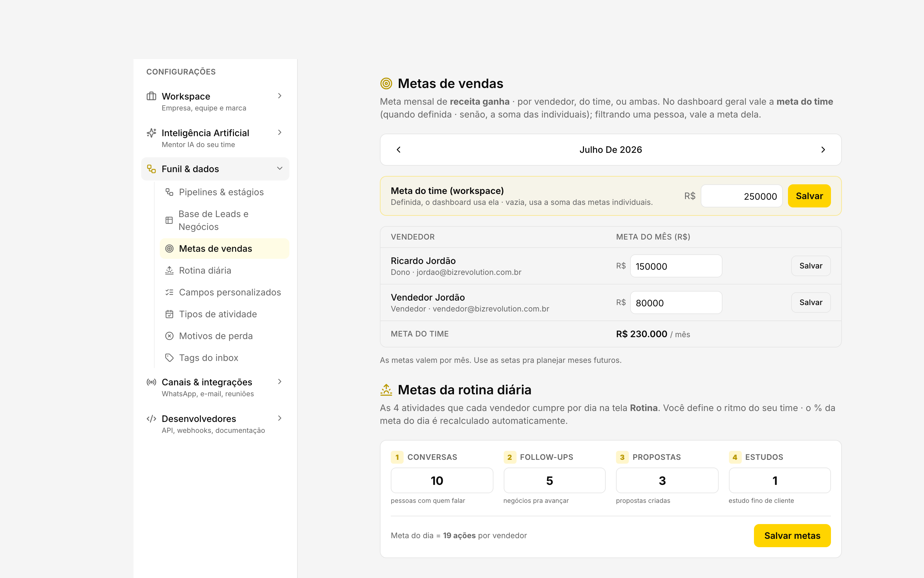Open Motivos de perda settings
The height and width of the screenshot is (578, 924).
(225, 336)
